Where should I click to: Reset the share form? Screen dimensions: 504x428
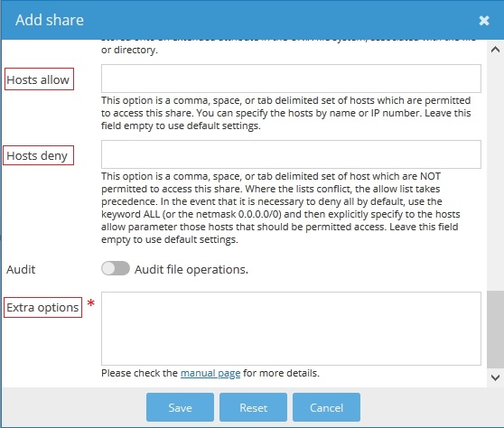253,407
